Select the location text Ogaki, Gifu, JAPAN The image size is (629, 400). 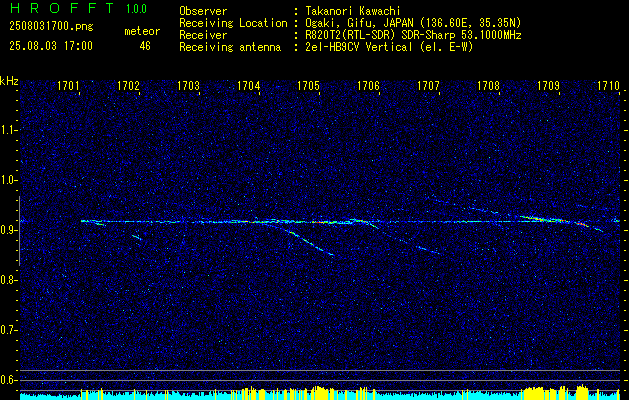tap(359, 23)
